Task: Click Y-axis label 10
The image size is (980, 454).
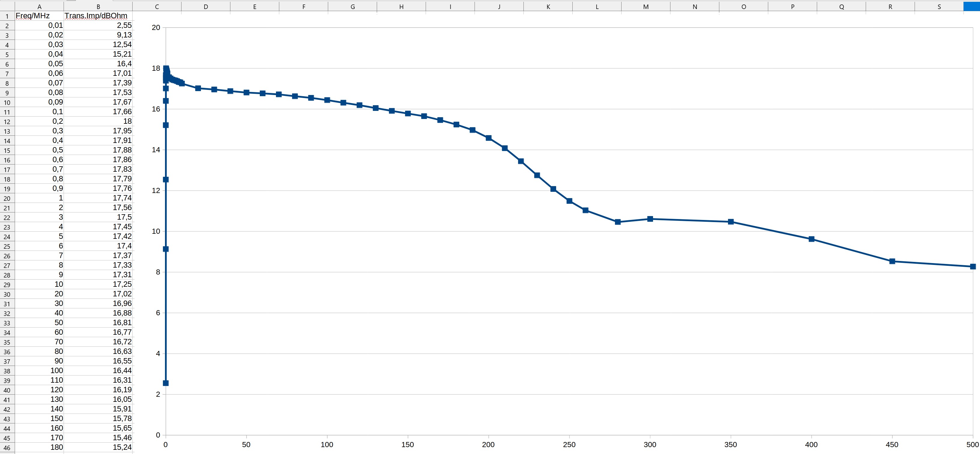Action: point(156,231)
